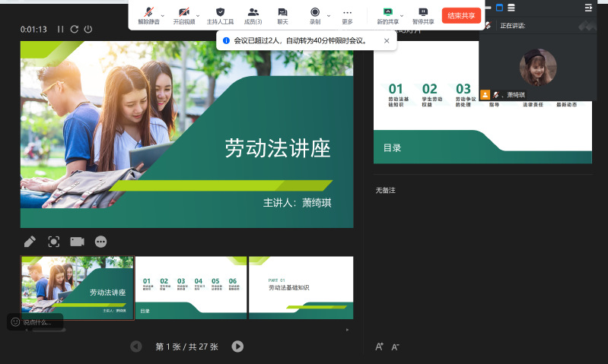Select the pen annotation tool
Image resolution: width=608 pixels, height=364 pixels.
tap(30, 242)
